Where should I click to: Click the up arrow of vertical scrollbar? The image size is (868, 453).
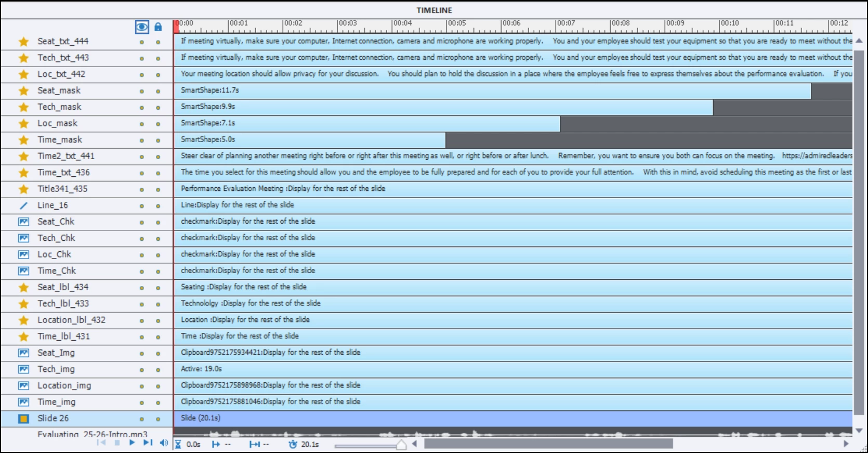(x=859, y=41)
